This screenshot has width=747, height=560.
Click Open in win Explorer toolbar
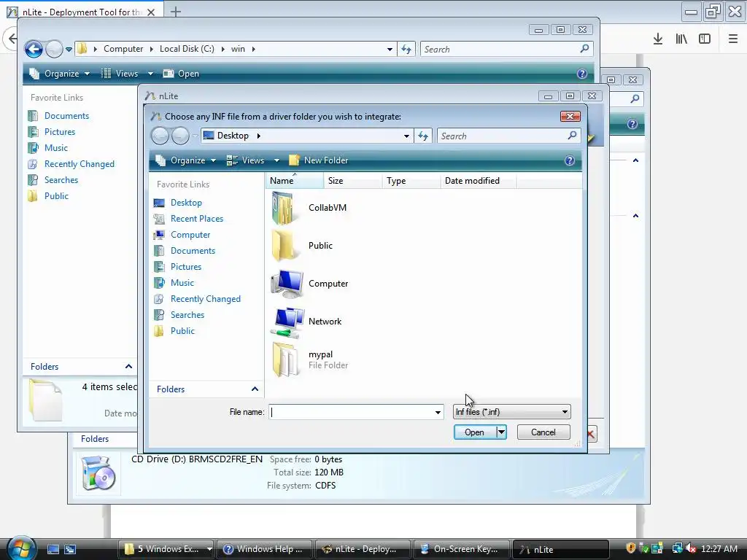coord(182,74)
